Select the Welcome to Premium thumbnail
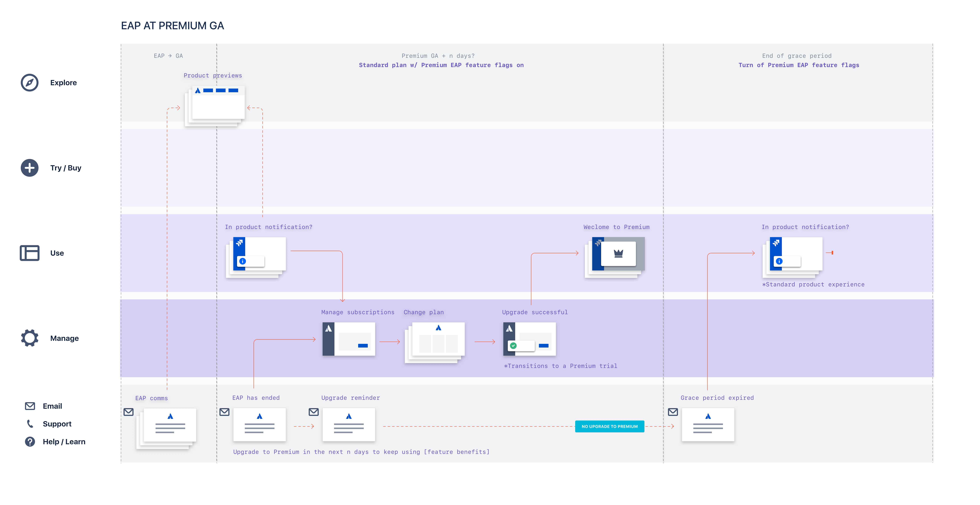 615,257
